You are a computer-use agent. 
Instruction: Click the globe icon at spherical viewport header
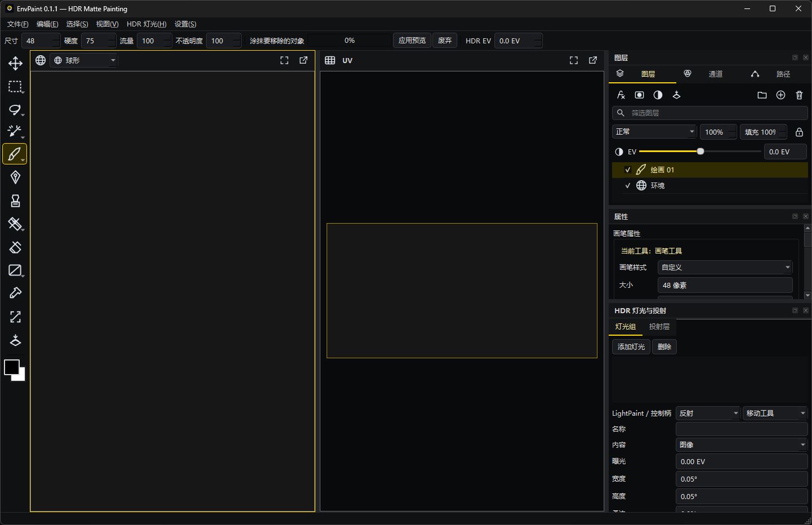click(41, 60)
